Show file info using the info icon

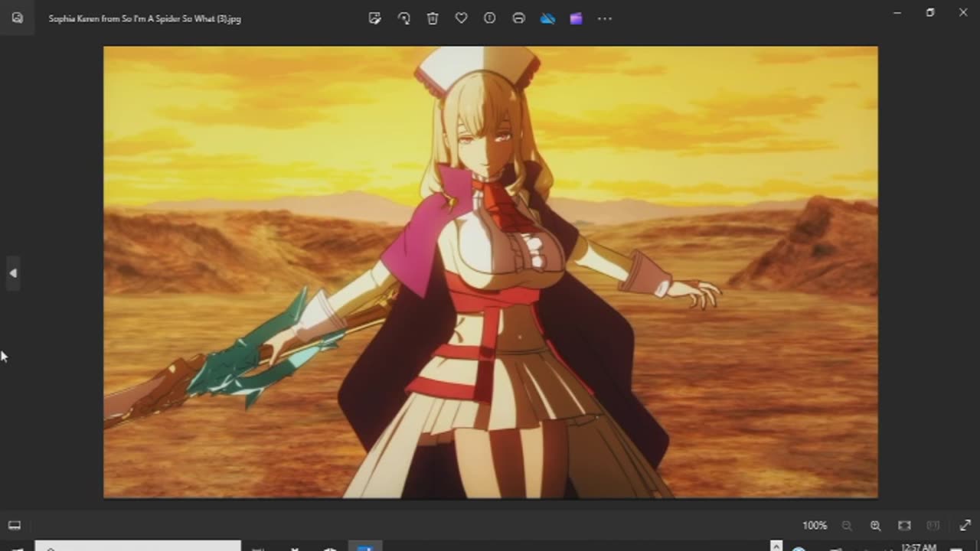[490, 18]
